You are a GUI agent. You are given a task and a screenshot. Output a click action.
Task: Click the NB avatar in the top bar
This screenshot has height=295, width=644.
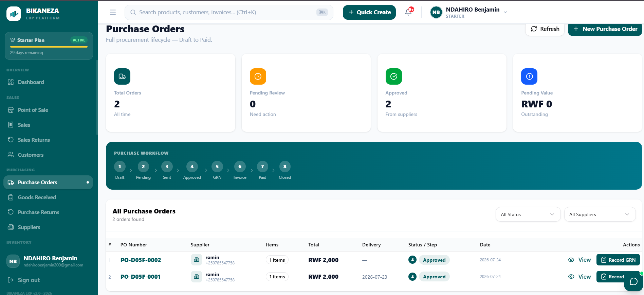(436, 12)
